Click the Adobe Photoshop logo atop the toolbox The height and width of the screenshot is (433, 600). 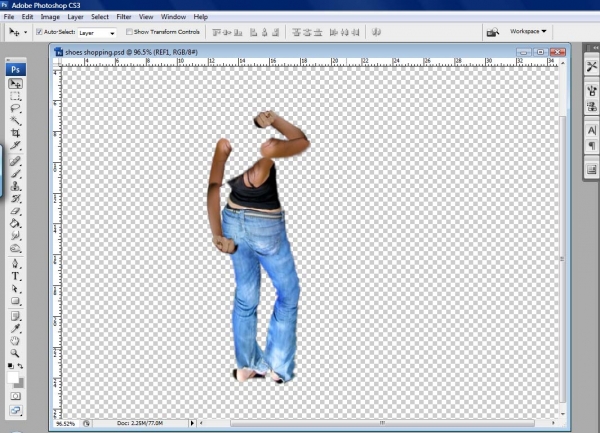tap(16, 69)
